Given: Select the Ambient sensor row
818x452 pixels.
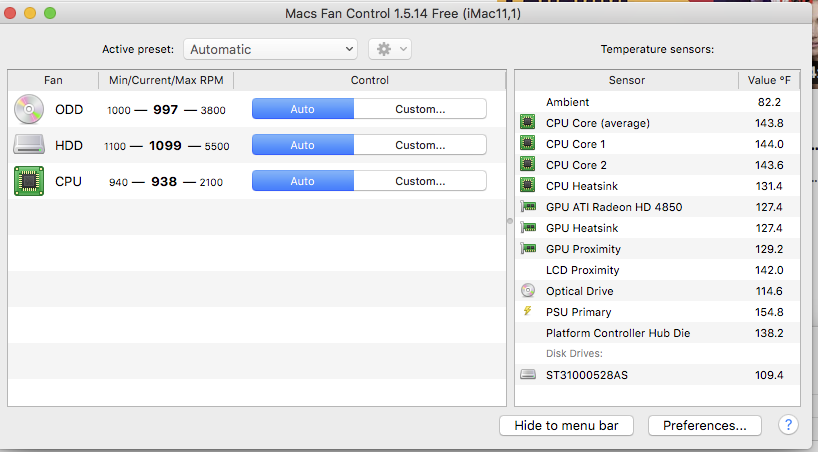Looking at the screenshot, I should click(x=657, y=102).
